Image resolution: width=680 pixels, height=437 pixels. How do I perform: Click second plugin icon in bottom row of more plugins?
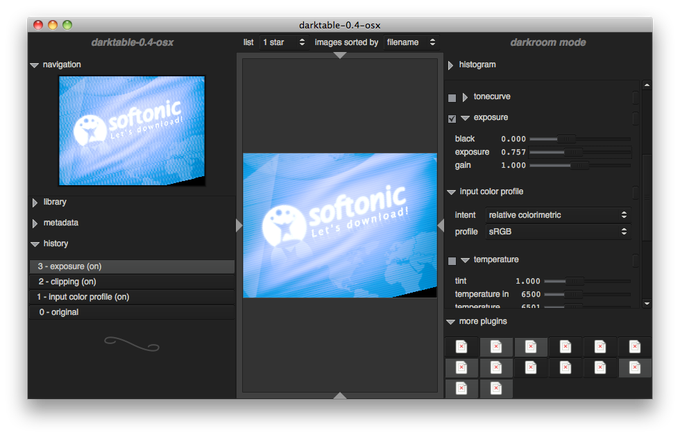click(x=496, y=388)
